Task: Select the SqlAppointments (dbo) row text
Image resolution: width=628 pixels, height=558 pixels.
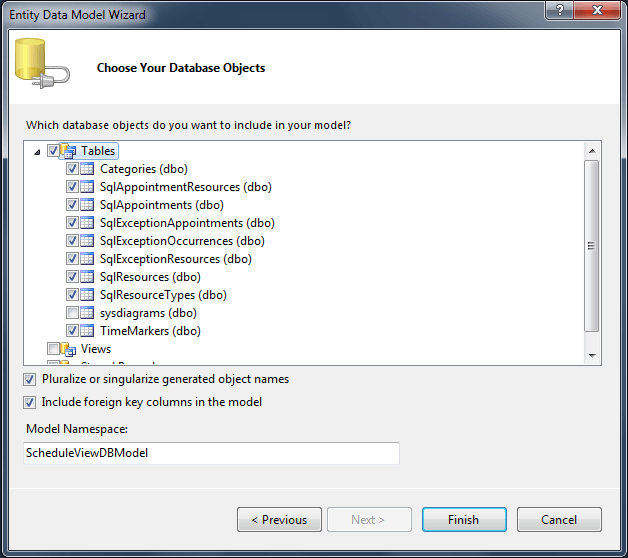Action: pos(162,205)
